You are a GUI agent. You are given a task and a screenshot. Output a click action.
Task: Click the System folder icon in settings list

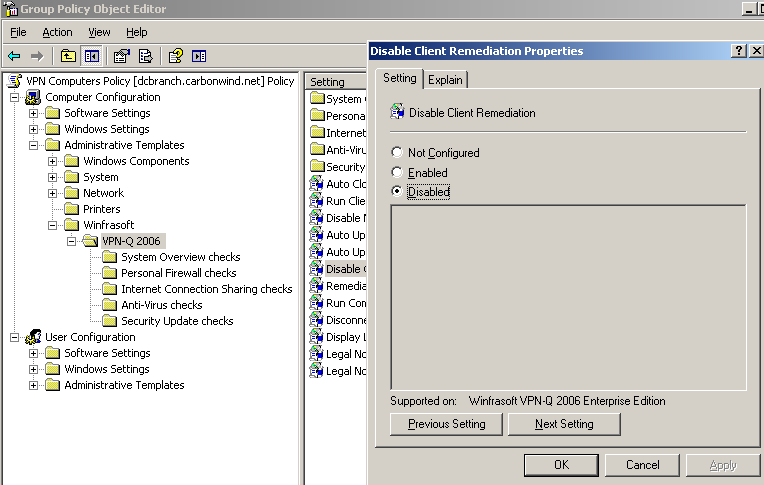(x=317, y=98)
